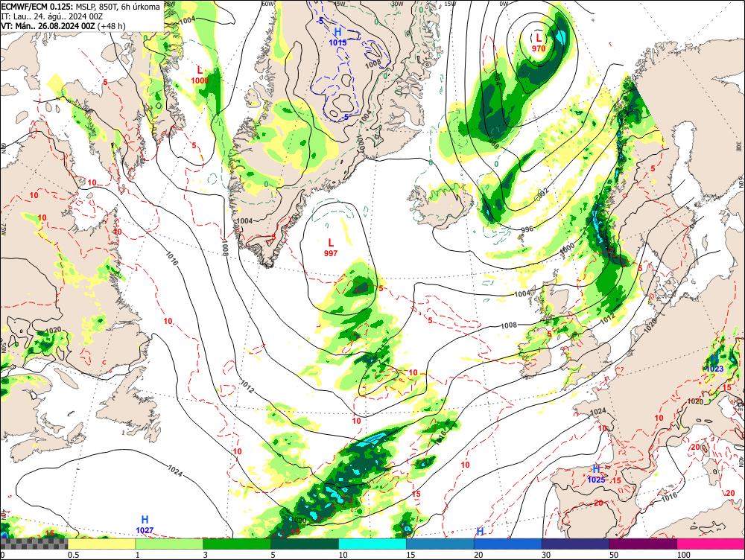The image size is (745, 560).
Task: Click the cyan 10–15 mm legend swatch
Action: coord(372,544)
